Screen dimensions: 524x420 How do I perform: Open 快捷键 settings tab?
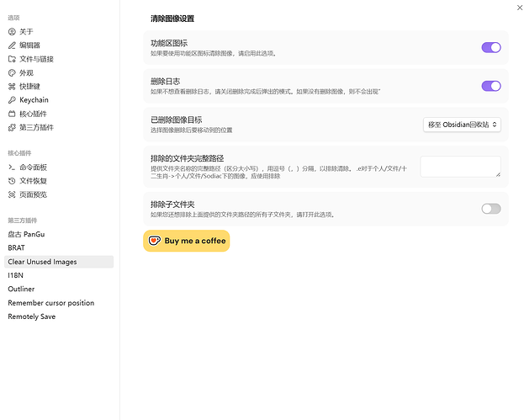point(59,87)
